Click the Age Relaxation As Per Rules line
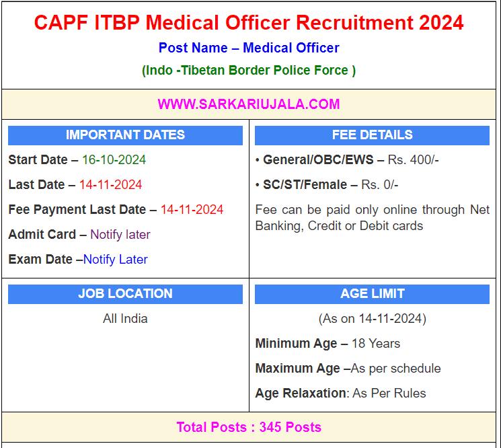 pos(340,394)
